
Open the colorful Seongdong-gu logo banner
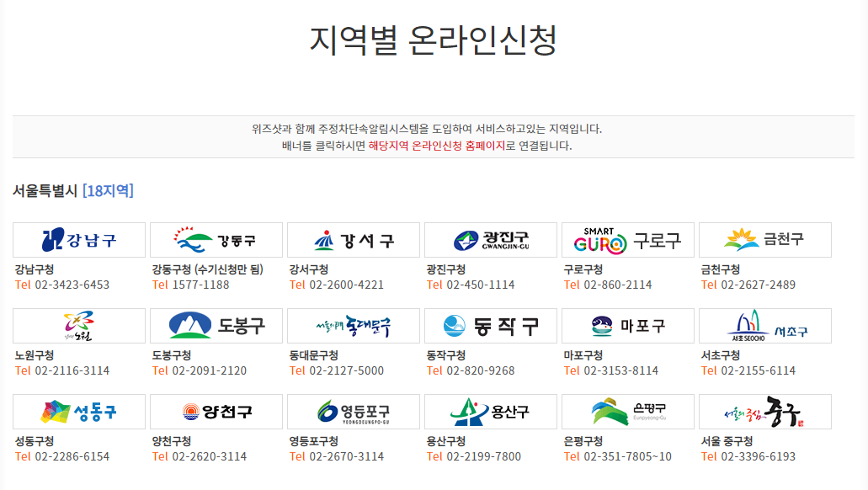pos(77,412)
